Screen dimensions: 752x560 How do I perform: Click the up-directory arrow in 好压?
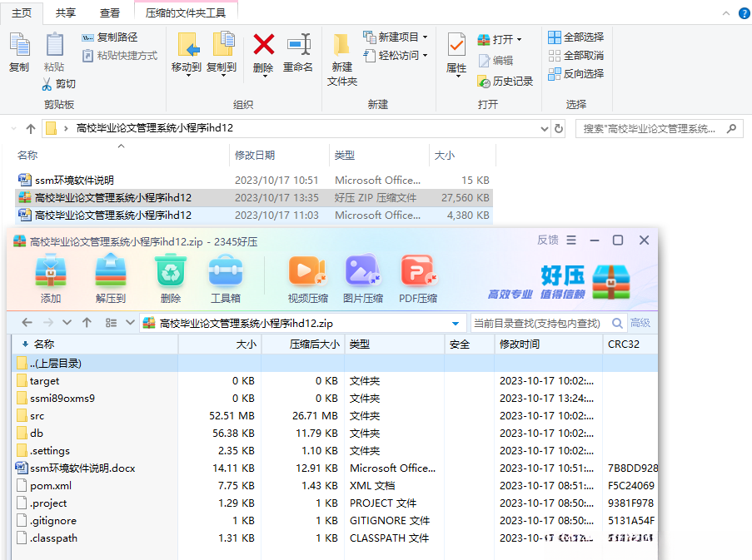[87, 323]
